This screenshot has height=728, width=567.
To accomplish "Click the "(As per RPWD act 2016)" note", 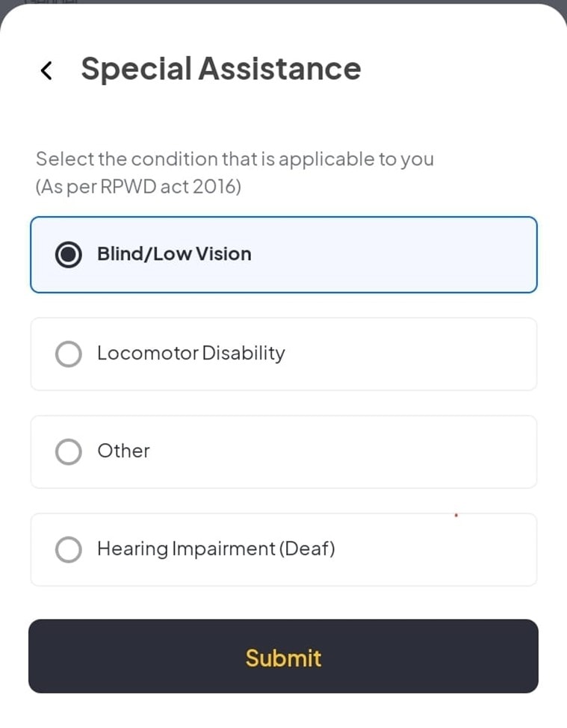I will pyautogui.click(x=138, y=186).
